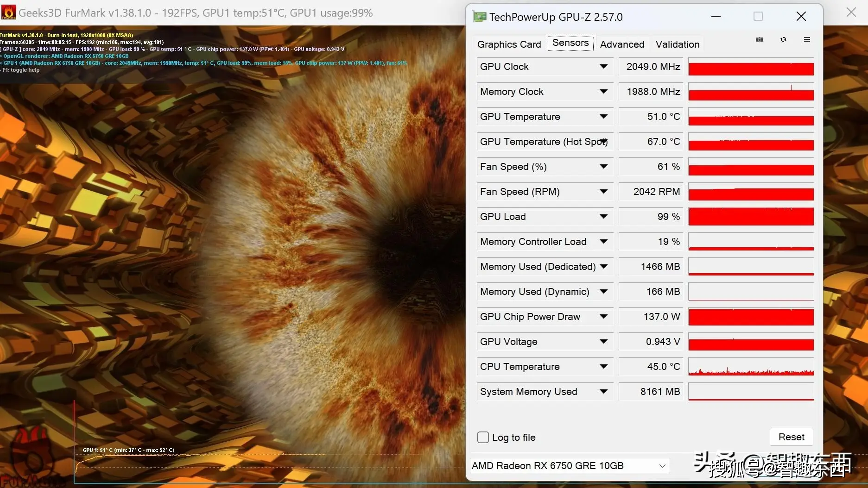Click the 2049.0 MHz GPU clock value
The height and width of the screenshot is (488, 868).
651,67
